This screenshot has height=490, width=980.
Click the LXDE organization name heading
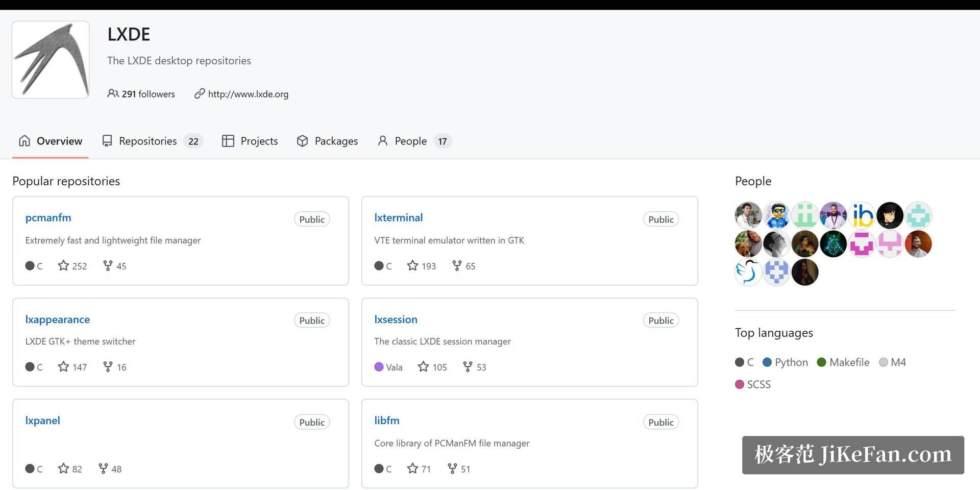coord(129,34)
